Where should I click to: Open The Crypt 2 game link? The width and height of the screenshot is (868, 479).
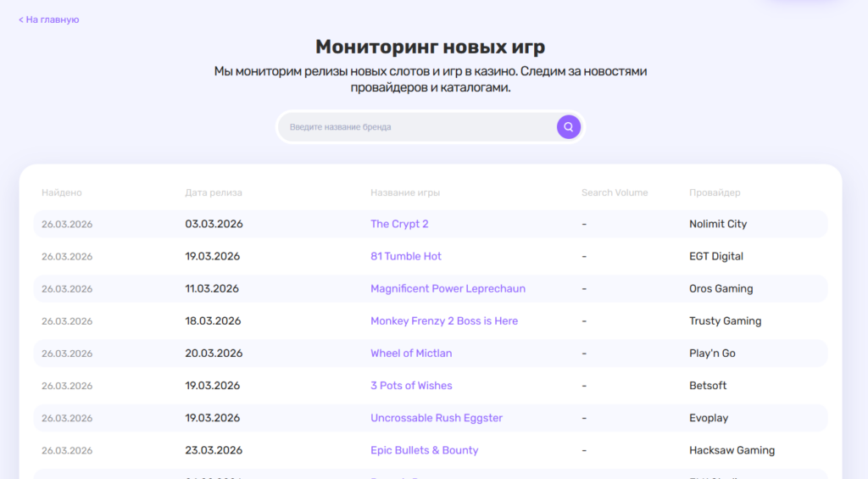(x=399, y=224)
